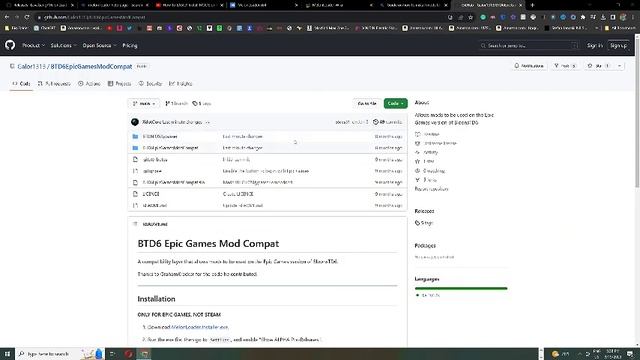Click the commit author avatar

(x=135, y=122)
